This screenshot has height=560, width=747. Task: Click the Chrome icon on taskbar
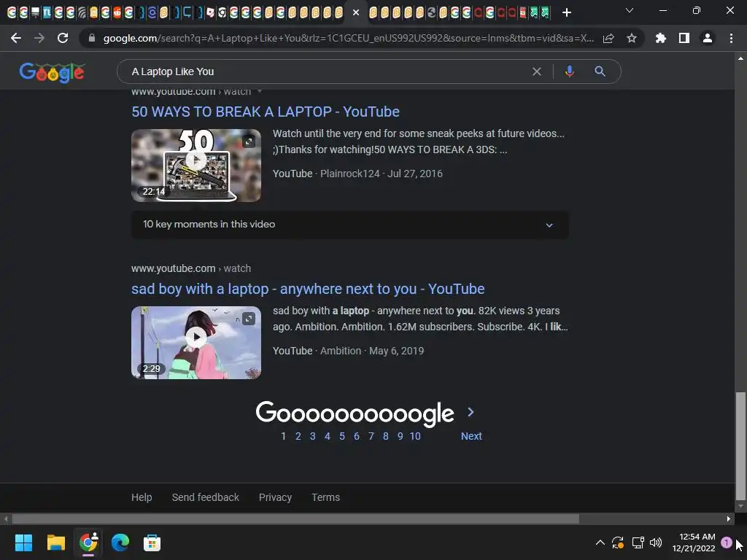[x=88, y=542]
